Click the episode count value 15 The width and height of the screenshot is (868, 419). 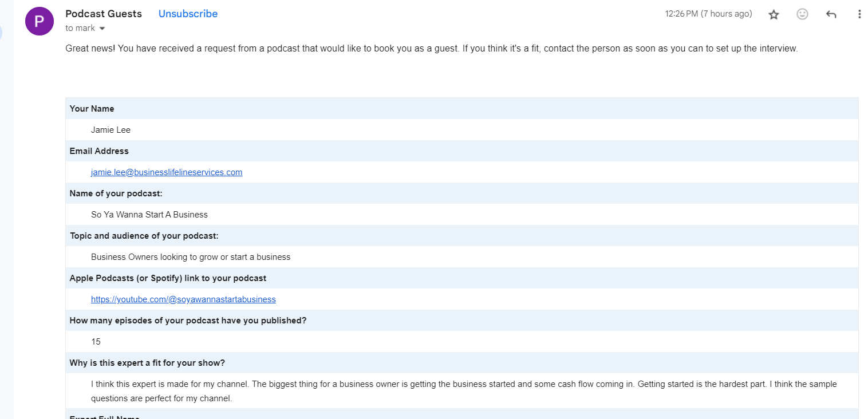pos(96,342)
